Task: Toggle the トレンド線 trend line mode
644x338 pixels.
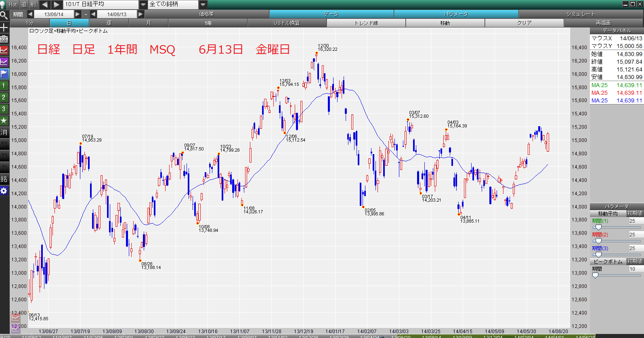Action: [x=366, y=23]
